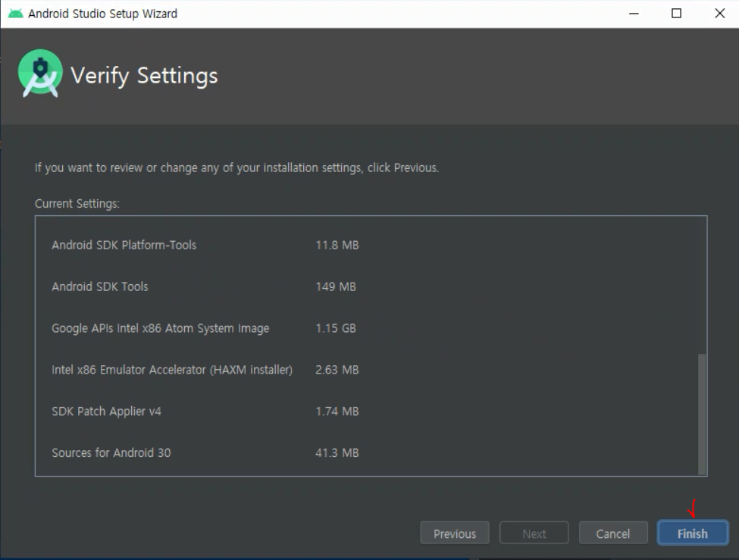This screenshot has height=560, width=739.
Task: Click the Current Settings label
Action: tap(77, 204)
